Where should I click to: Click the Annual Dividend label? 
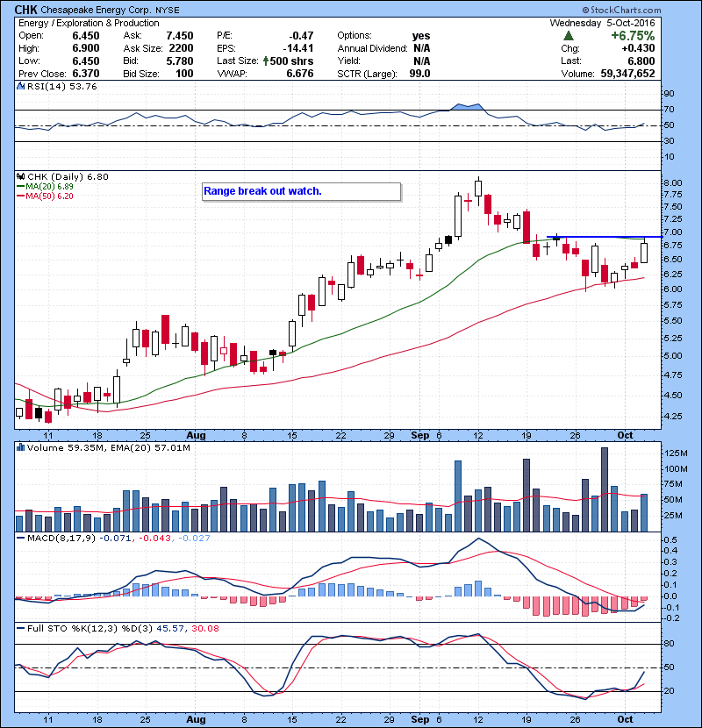click(373, 48)
